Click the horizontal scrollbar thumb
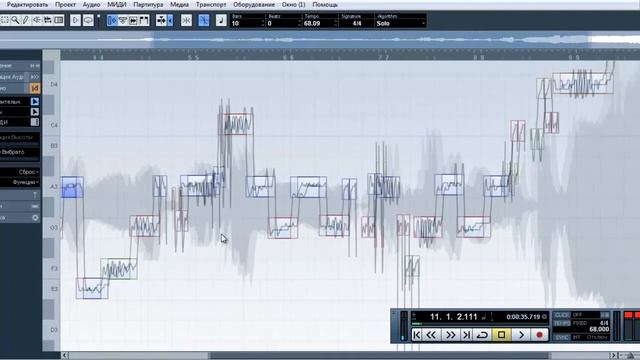Image resolution: width=640 pixels, height=360 pixels. [379, 356]
